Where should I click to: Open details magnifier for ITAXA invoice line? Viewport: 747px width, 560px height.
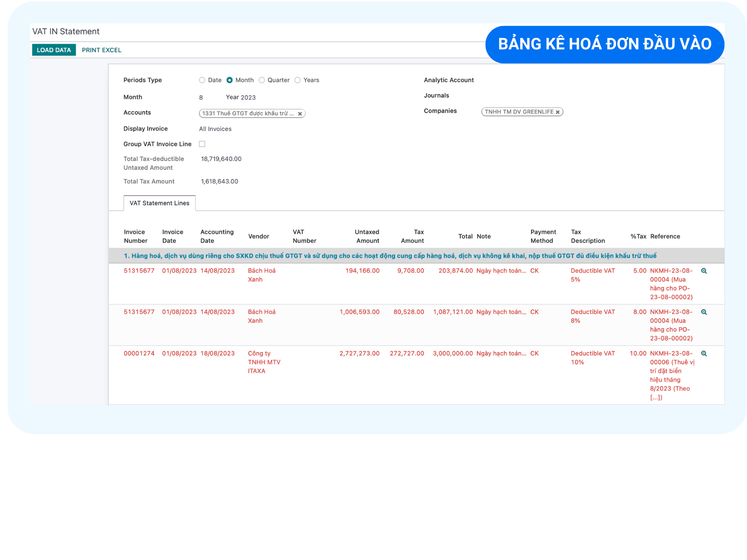pos(704,354)
